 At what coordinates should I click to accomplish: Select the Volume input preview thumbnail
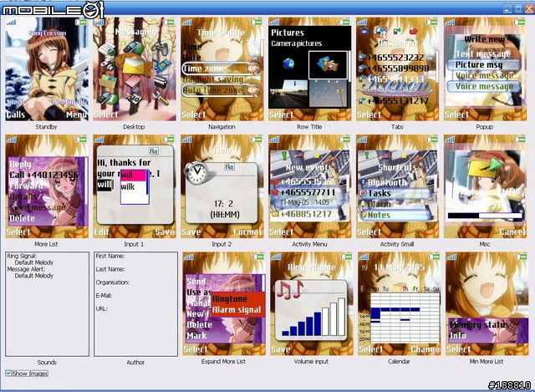(x=311, y=303)
